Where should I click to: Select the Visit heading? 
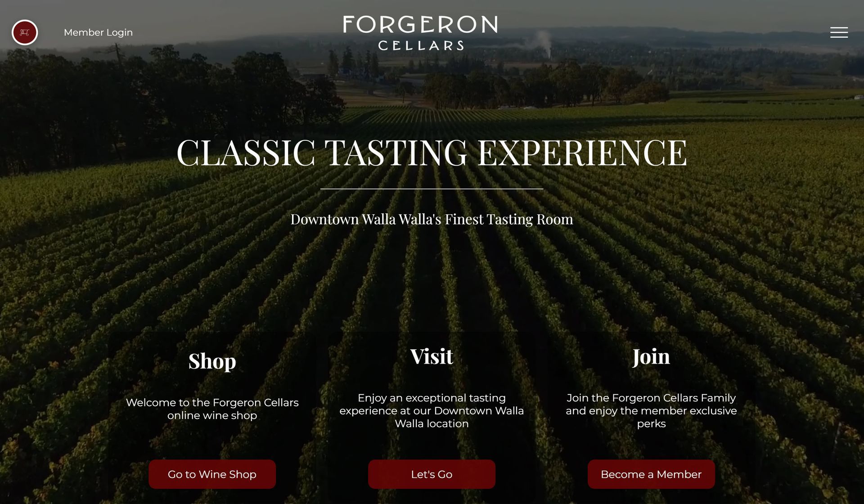(432, 356)
